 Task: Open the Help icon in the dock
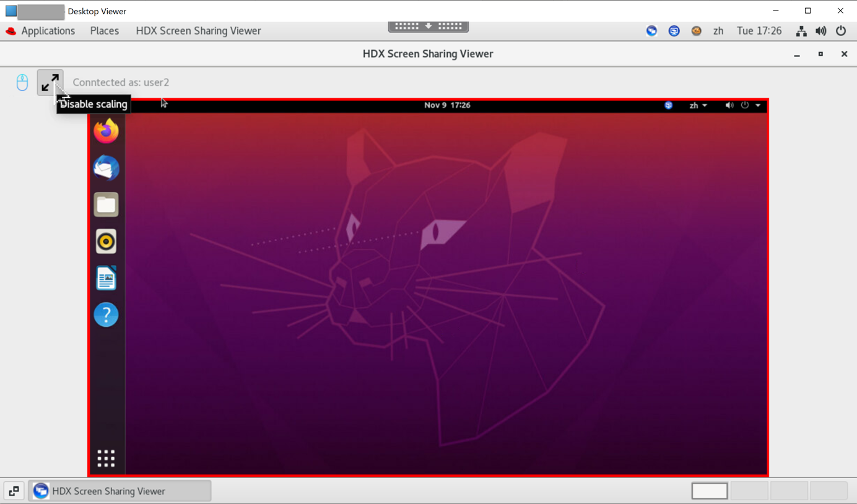(106, 315)
